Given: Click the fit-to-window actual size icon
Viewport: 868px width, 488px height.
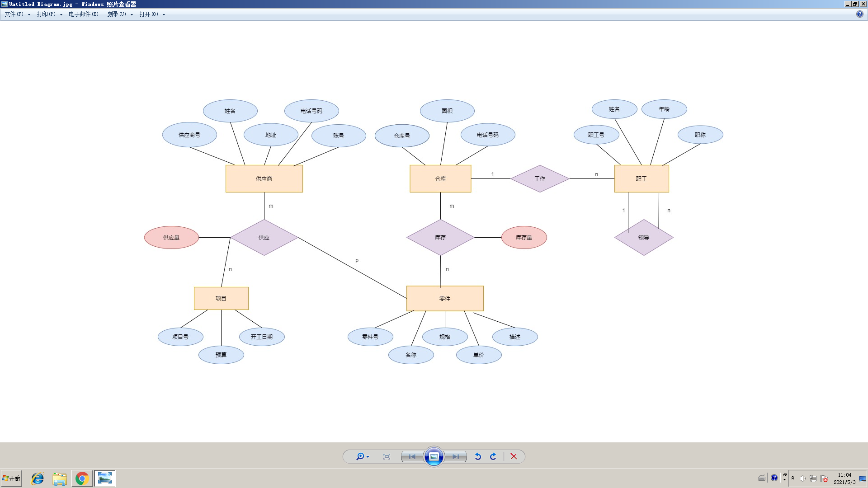Looking at the screenshot, I should (387, 456).
